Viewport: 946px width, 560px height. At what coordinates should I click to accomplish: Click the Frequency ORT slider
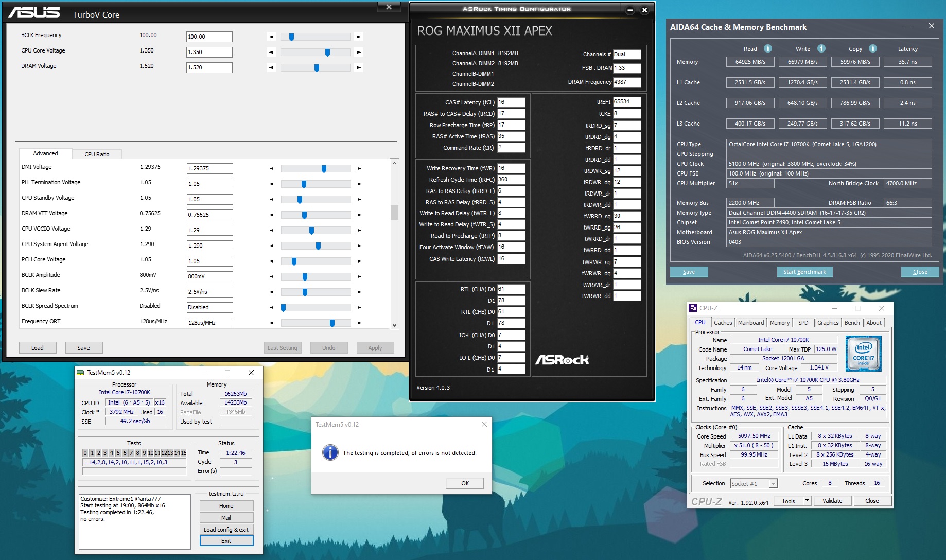click(316, 323)
